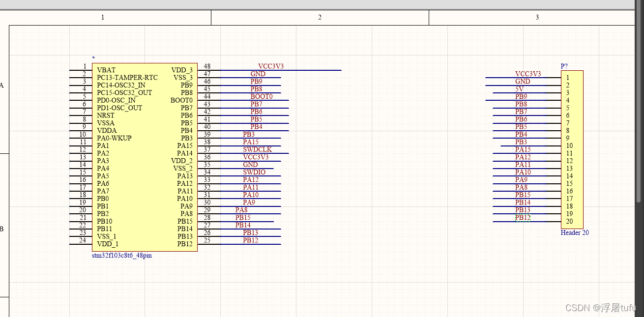
Task: Select the red SWDCLK net label
Action: (257, 149)
